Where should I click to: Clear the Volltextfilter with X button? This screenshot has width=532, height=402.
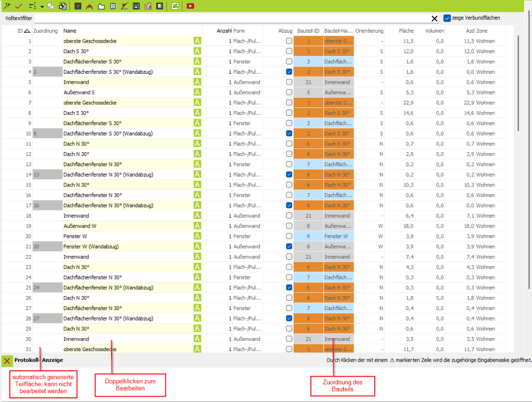tap(434, 19)
